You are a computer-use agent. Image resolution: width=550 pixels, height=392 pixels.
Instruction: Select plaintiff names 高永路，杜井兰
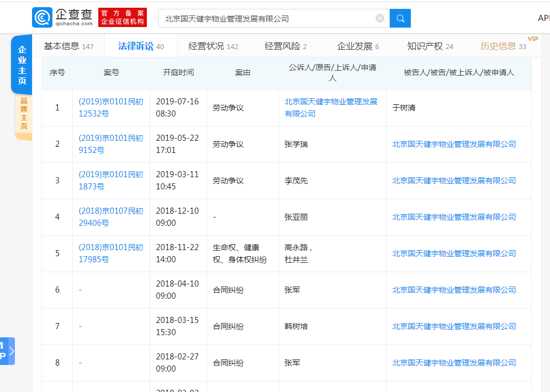(299, 253)
